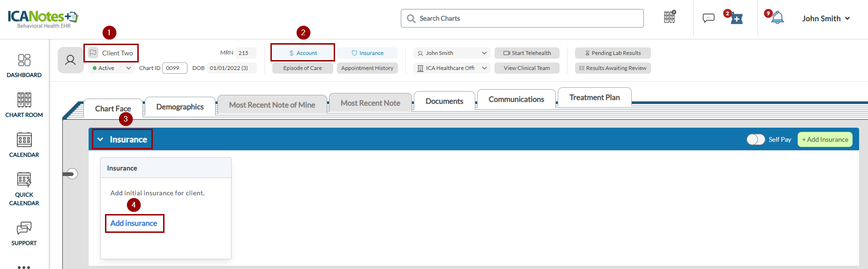Click the notifications bell icon

click(x=778, y=18)
